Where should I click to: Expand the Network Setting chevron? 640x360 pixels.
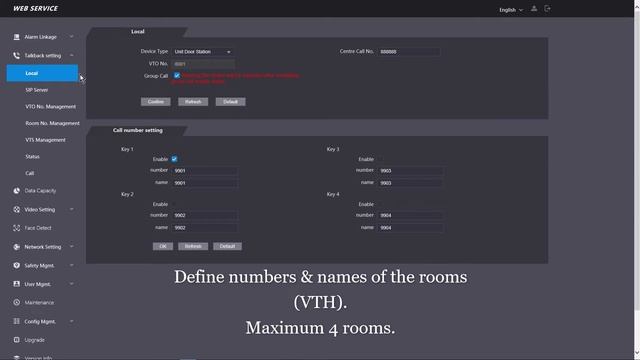click(x=71, y=247)
